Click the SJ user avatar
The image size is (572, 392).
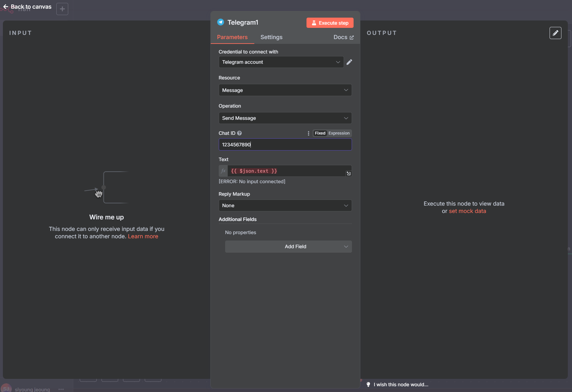click(x=6, y=388)
